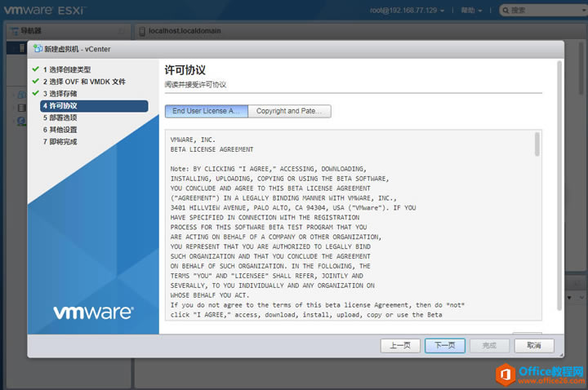The width and height of the screenshot is (588, 390).
Task: Select step 5 部署选项
Action: tap(60, 117)
